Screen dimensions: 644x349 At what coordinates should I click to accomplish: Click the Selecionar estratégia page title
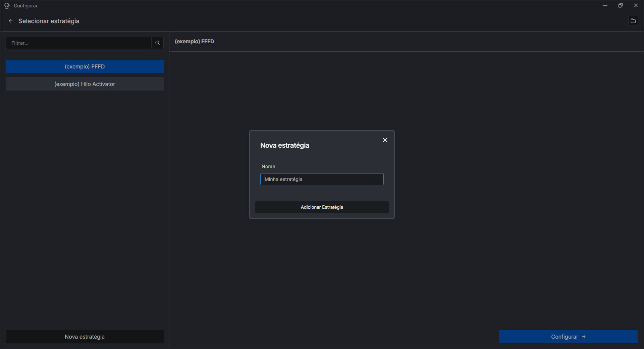click(x=49, y=21)
